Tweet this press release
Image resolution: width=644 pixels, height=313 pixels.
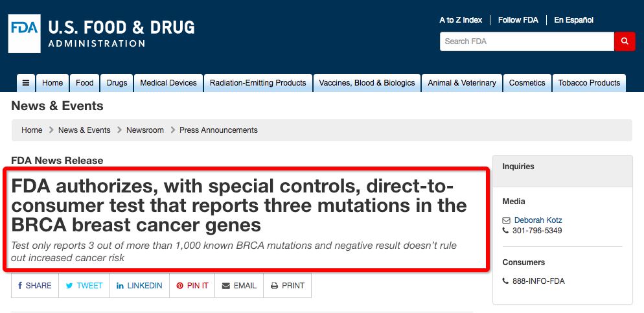point(84,286)
